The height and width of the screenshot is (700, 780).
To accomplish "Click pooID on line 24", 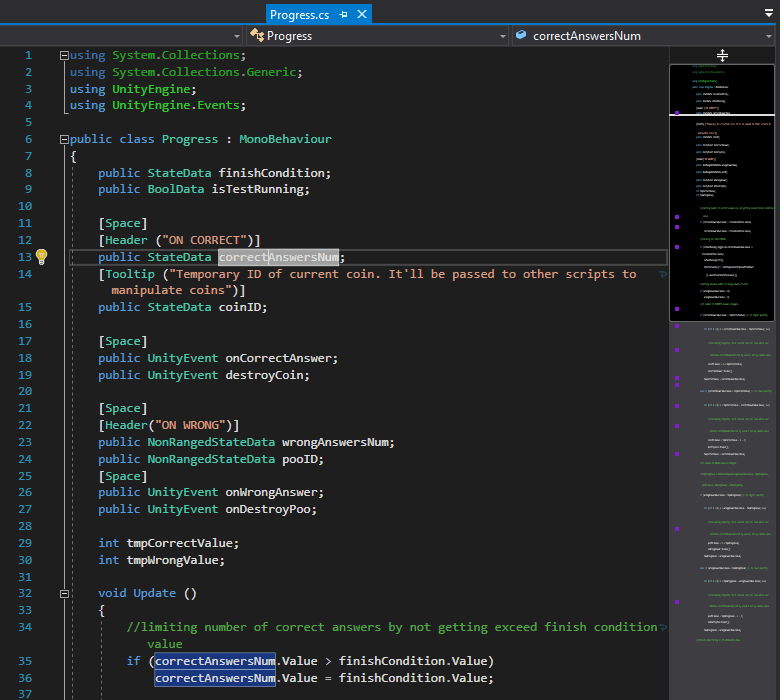I will coord(299,459).
